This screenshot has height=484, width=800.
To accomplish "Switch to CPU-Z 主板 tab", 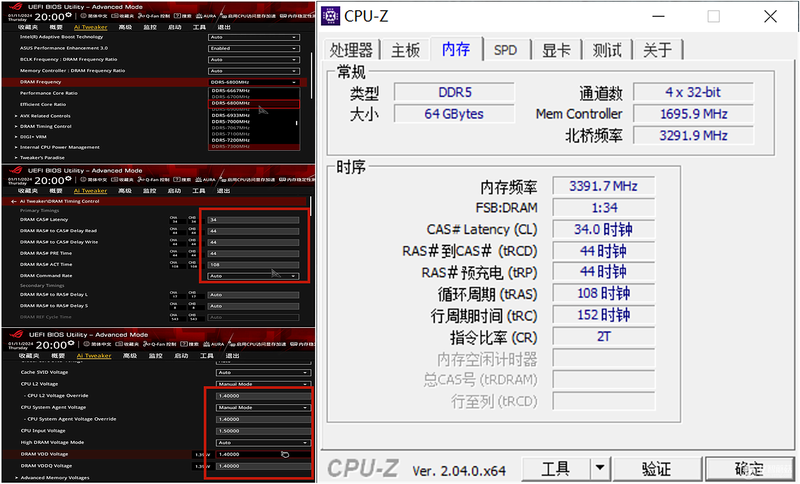I will (406, 50).
